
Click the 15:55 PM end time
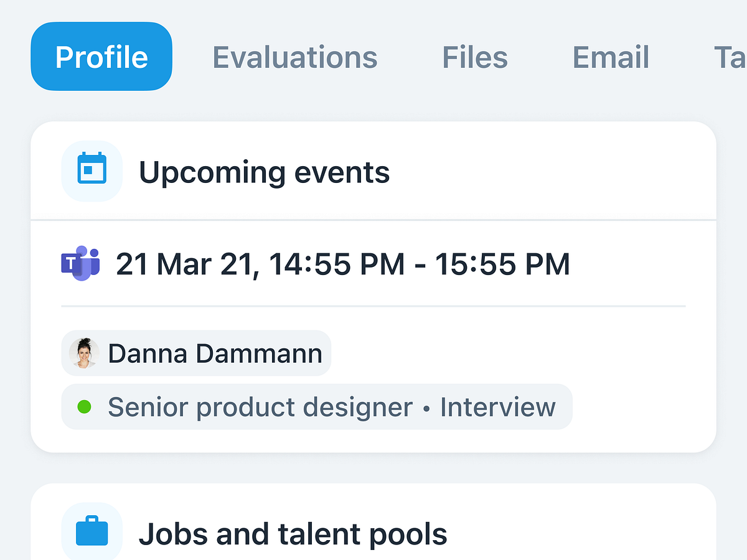click(502, 264)
